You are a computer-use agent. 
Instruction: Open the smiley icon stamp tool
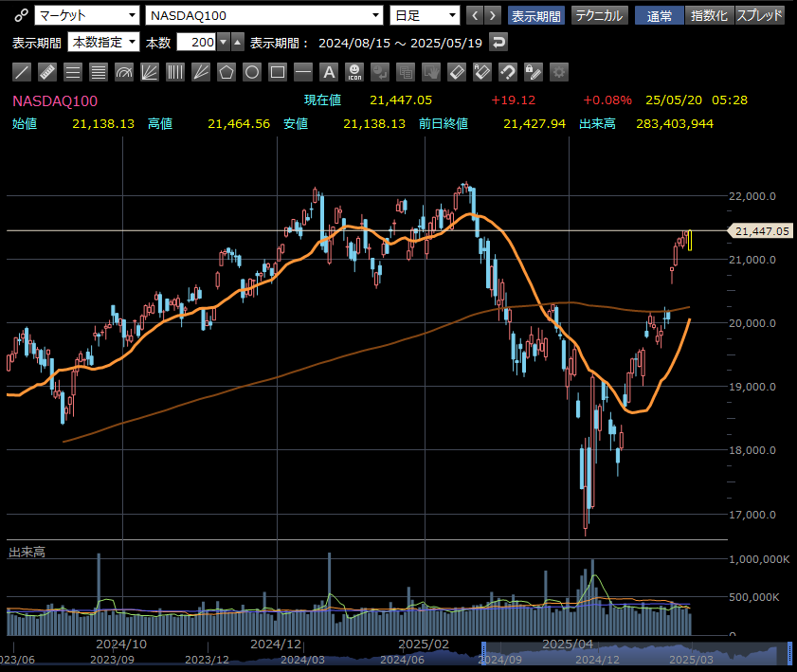(x=354, y=72)
